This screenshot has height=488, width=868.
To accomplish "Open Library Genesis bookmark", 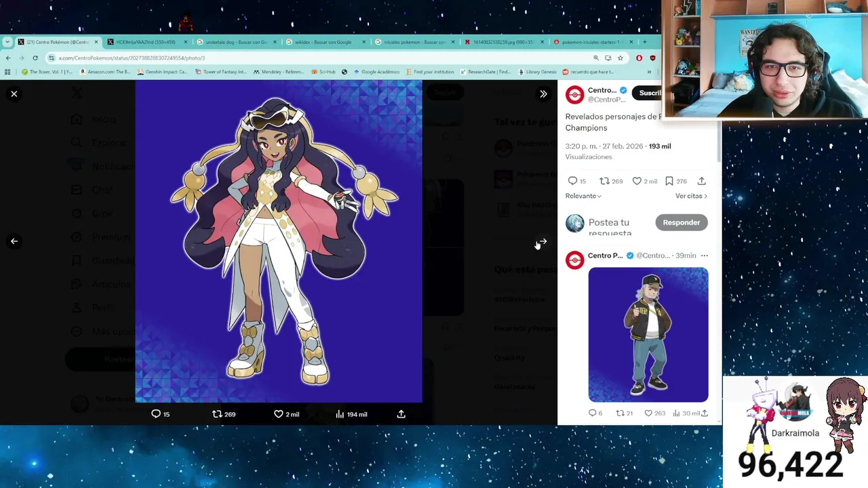I will (x=537, y=72).
